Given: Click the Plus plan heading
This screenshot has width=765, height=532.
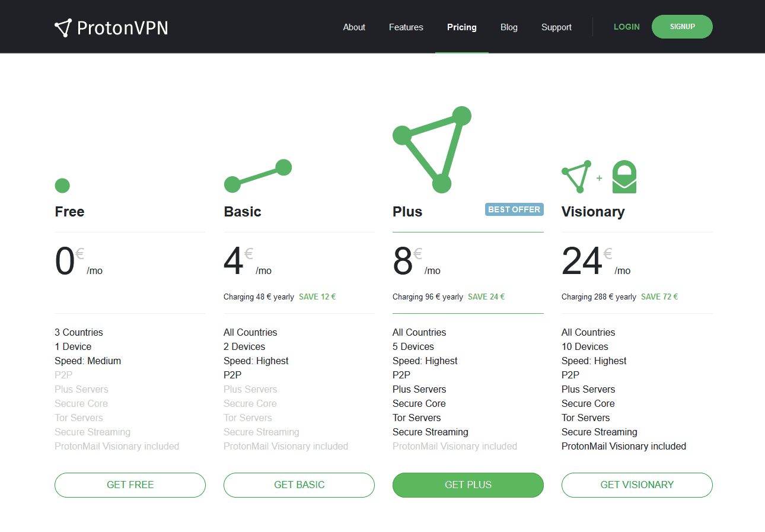Looking at the screenshot, I should [407, 212].
